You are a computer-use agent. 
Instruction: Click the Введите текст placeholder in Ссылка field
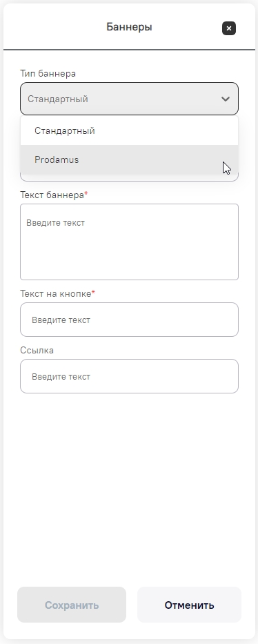(61, 377)
